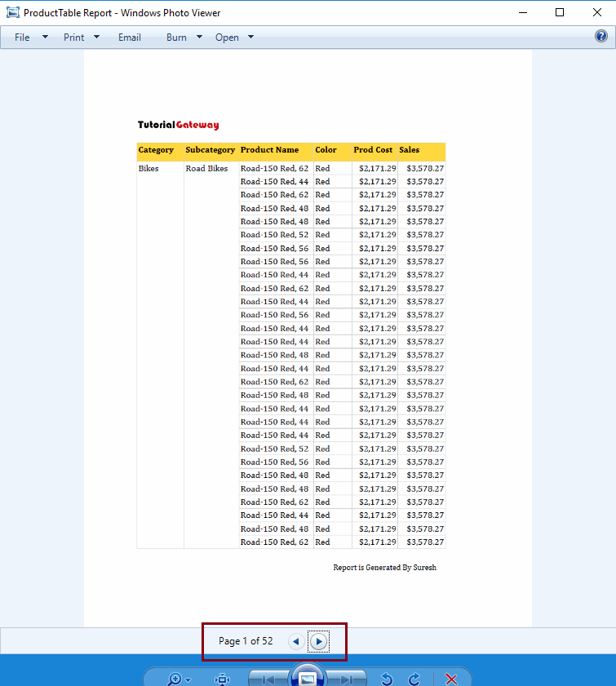Expand the Open dropdown arrow
This screenshot has width=616, height=686.
(250, 38)
